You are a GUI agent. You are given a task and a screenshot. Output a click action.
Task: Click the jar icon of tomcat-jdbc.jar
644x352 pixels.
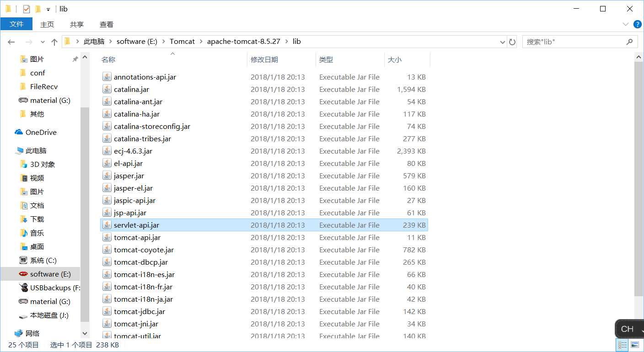pyautogui.click(x=107, y=311)
